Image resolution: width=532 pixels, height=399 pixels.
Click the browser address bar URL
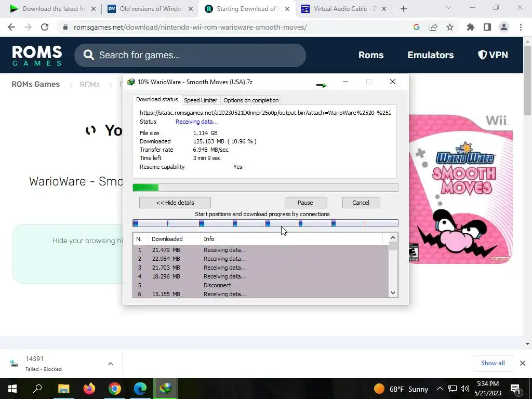tap(190, 27)
